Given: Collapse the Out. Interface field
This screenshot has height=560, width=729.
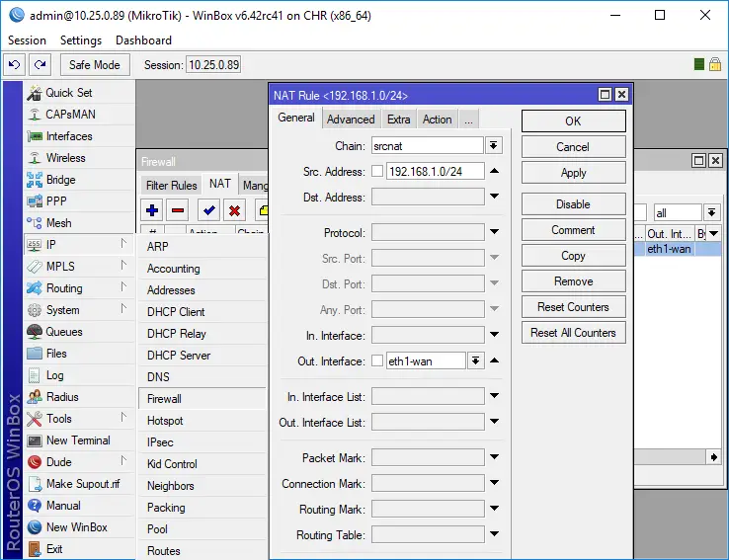Looking at the screenshot, I should (x=494, y=360).
